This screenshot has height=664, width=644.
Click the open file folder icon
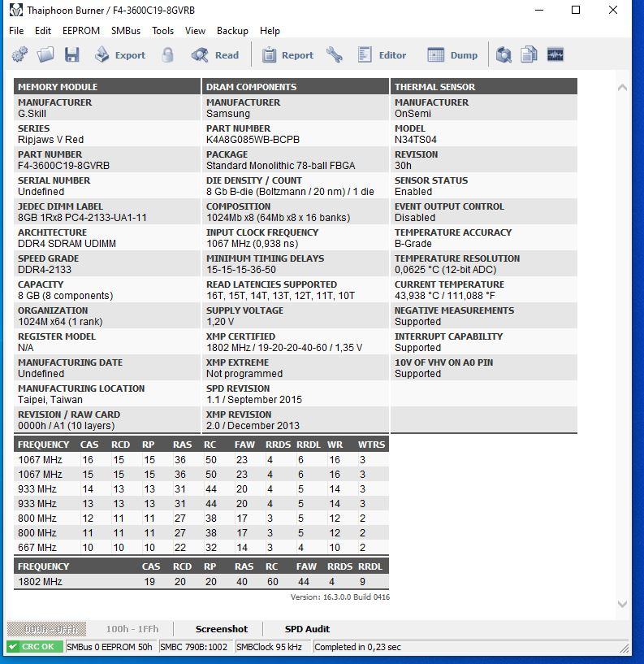[45, 54]
